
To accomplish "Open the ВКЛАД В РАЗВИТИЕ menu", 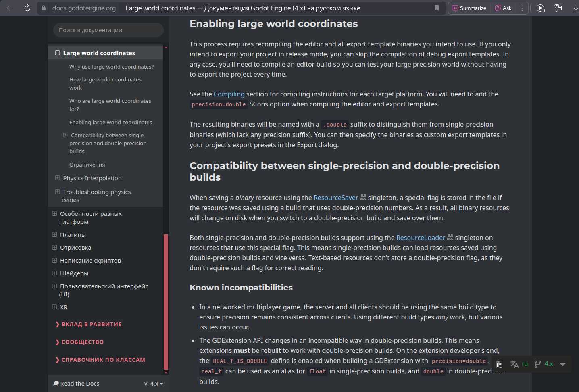I will point(88,324).
